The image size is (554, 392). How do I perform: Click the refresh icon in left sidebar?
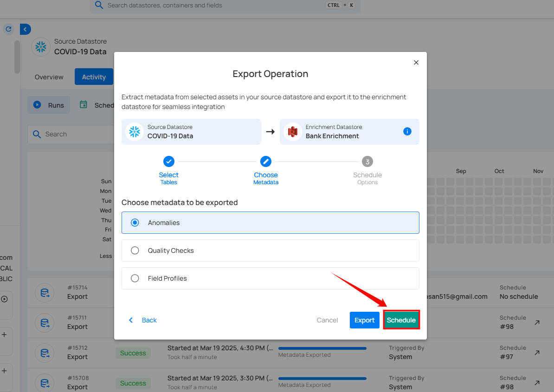click(8, 29)
